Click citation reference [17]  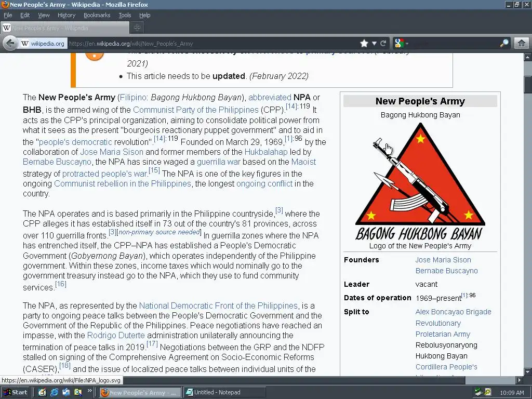152,343
